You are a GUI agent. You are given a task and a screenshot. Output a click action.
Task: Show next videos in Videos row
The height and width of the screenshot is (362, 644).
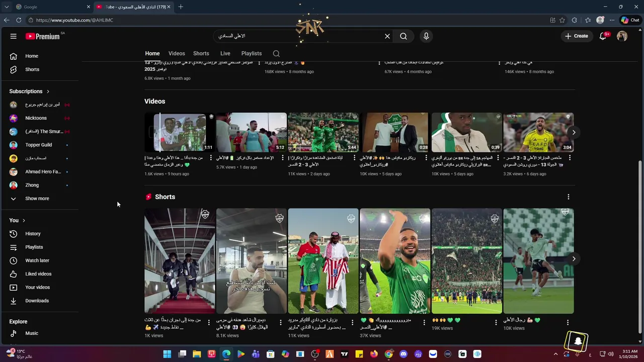[574, 132]
